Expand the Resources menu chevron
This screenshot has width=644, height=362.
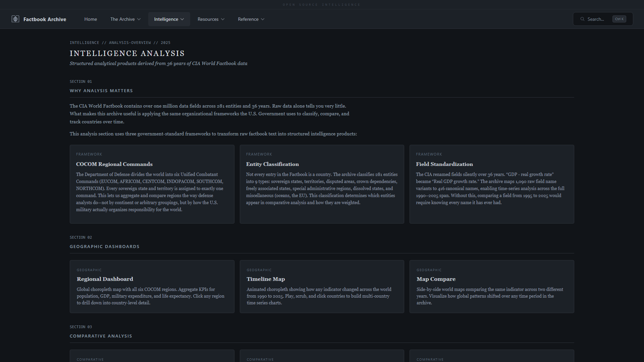[x=223, y=19]
